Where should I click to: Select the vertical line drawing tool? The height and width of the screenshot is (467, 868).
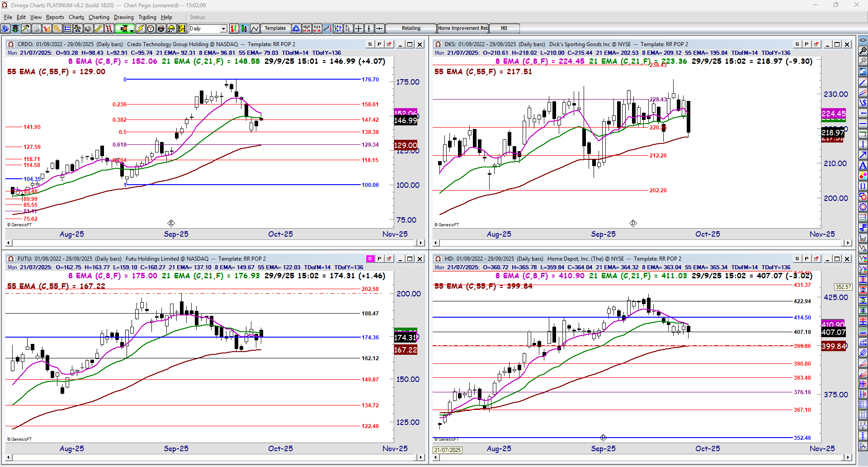tap(863, 144)
